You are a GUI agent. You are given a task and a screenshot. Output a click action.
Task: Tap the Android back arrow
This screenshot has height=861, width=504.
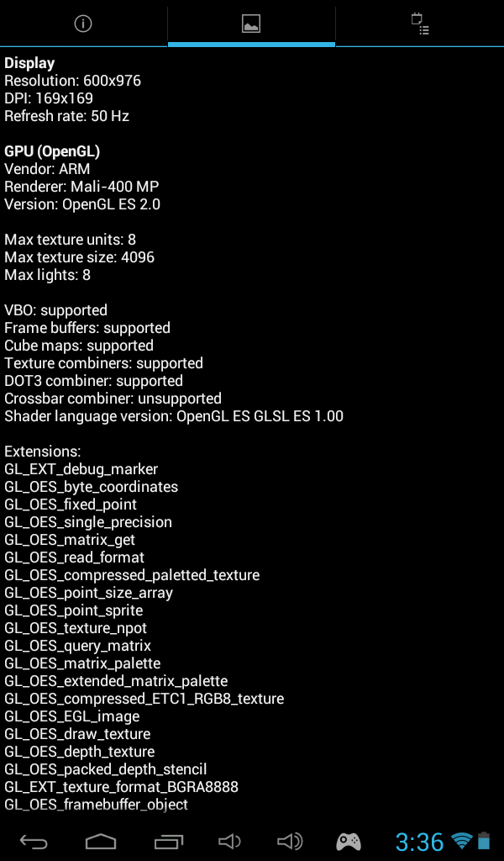click(34, 841)
